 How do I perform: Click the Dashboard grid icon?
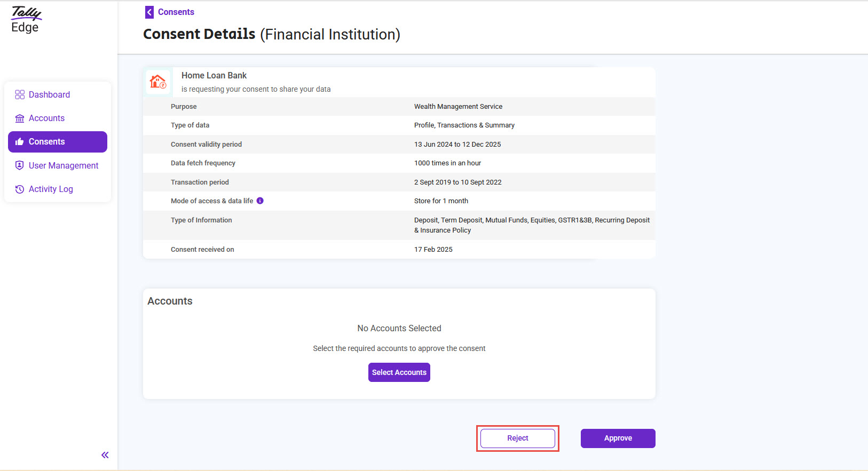pos(20,94)
